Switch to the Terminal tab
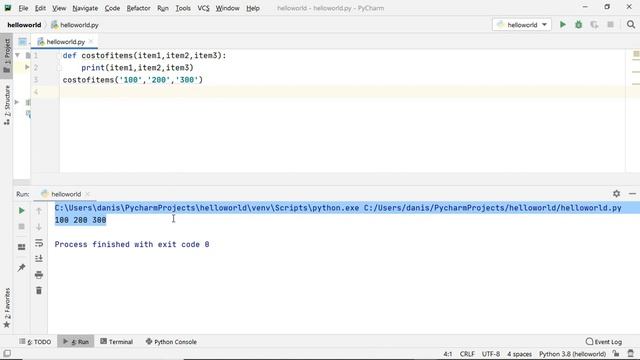 (x=117, y=342)
